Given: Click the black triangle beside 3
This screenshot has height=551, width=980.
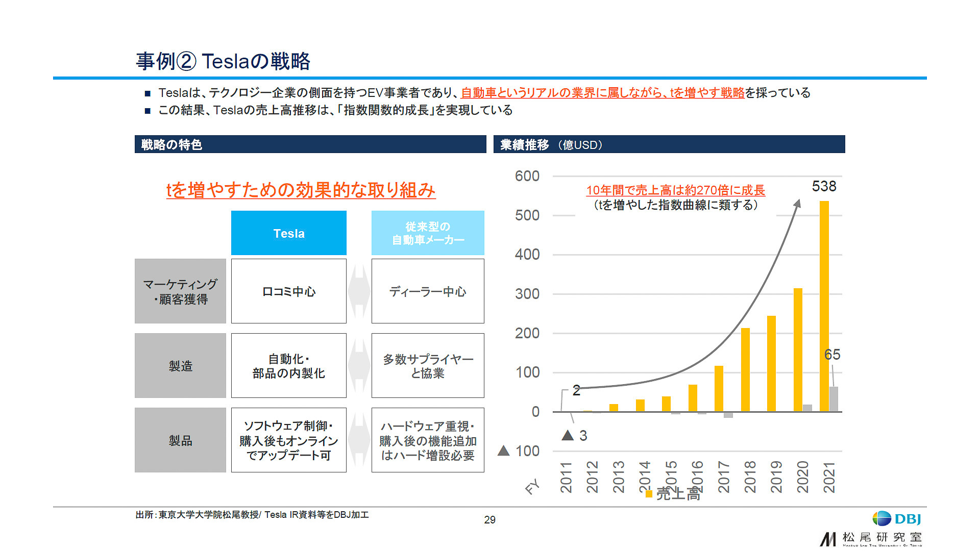Looking at the screenshot, I should click(568, 435).
